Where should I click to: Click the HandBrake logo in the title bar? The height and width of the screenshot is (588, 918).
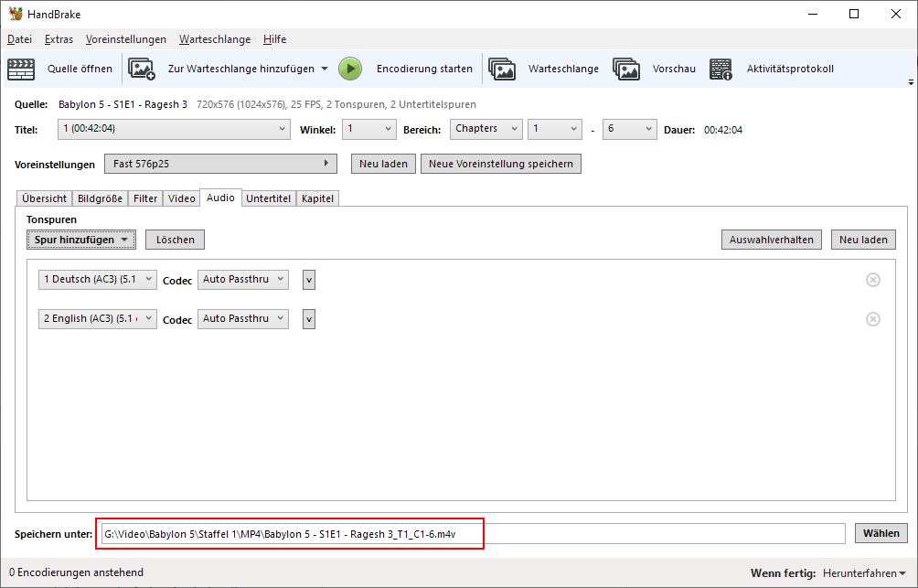(16, 14)
